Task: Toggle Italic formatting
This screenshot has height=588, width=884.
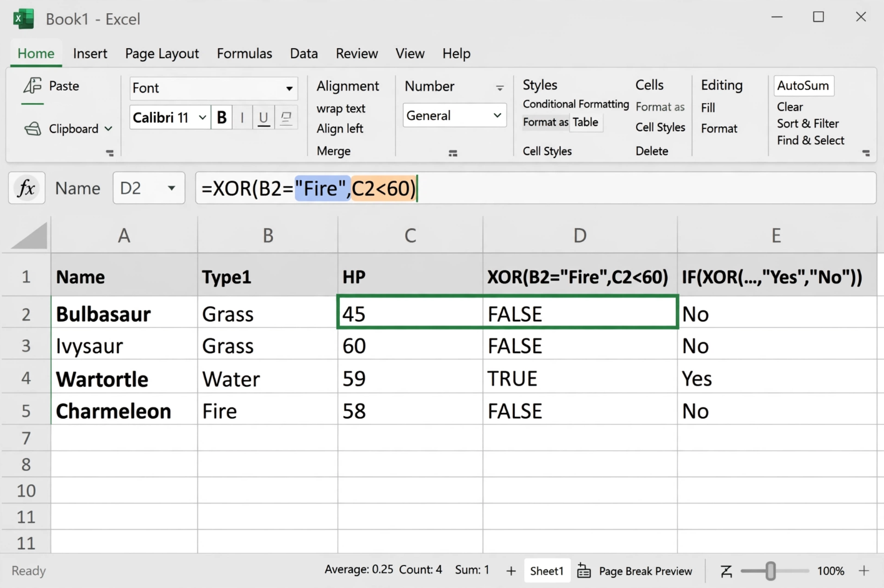Action: coord(242,117)
